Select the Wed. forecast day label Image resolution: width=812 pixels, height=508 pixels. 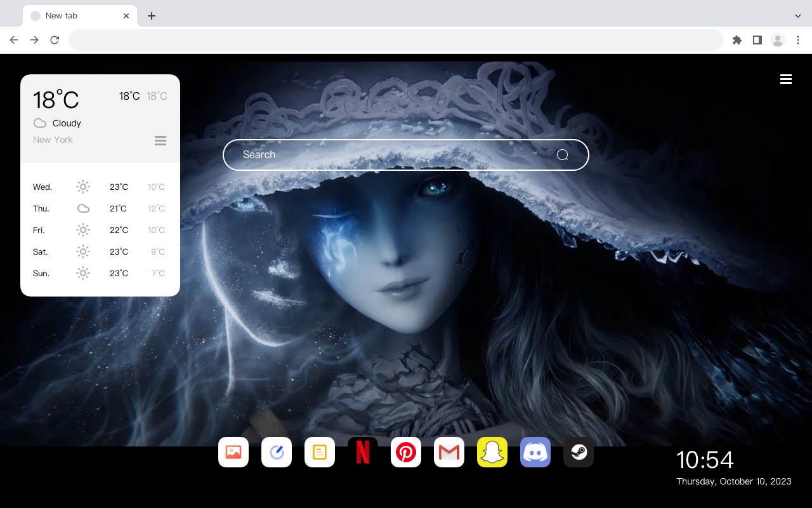click(x=43, y=187)
